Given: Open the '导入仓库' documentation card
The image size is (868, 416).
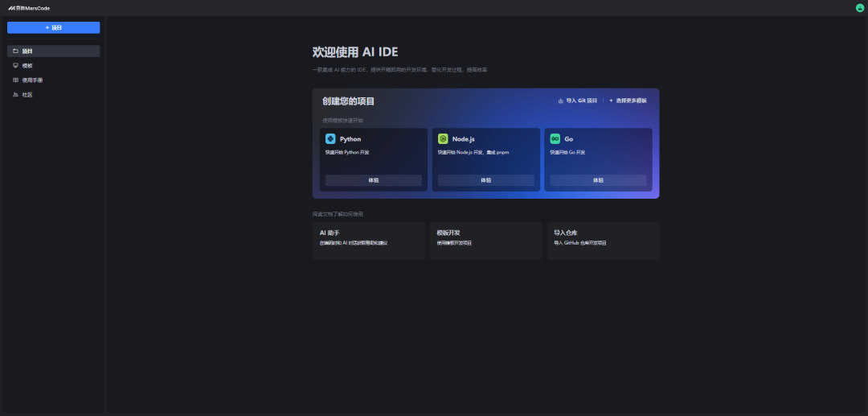Looking at the screenshot, I should [604, 241].
